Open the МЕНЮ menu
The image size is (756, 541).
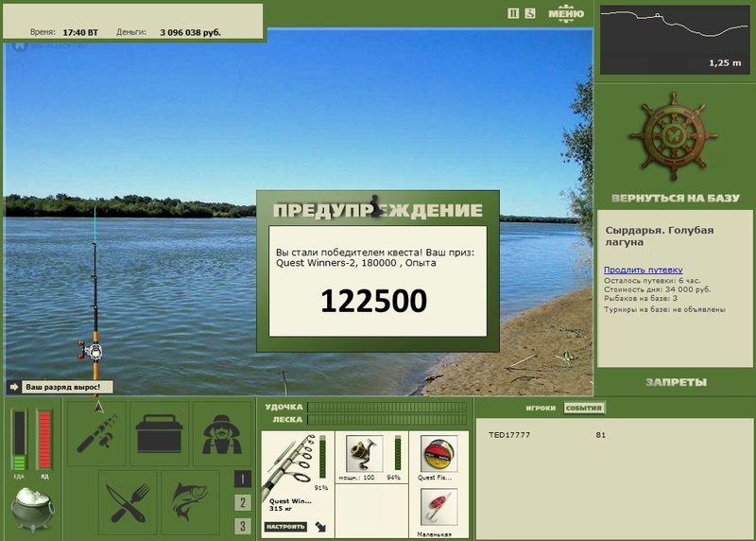566,13
